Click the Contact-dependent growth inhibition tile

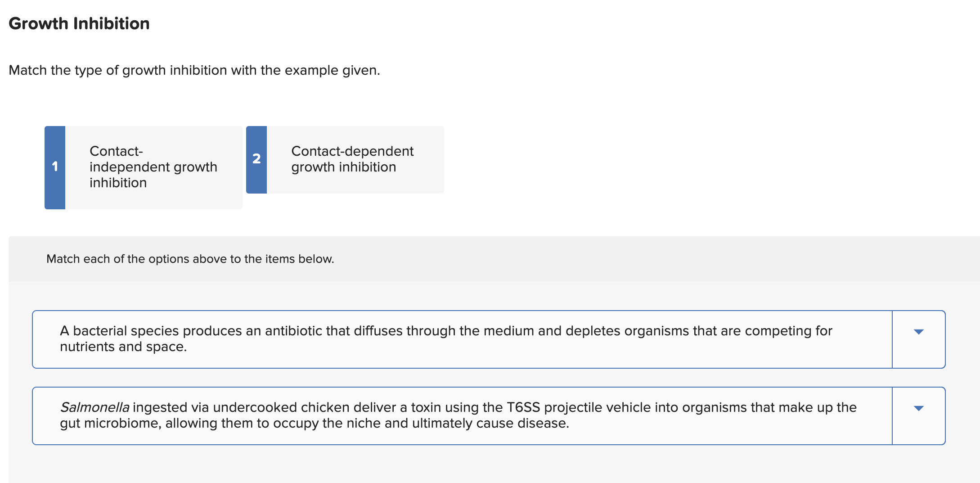[x=352, y=159]
